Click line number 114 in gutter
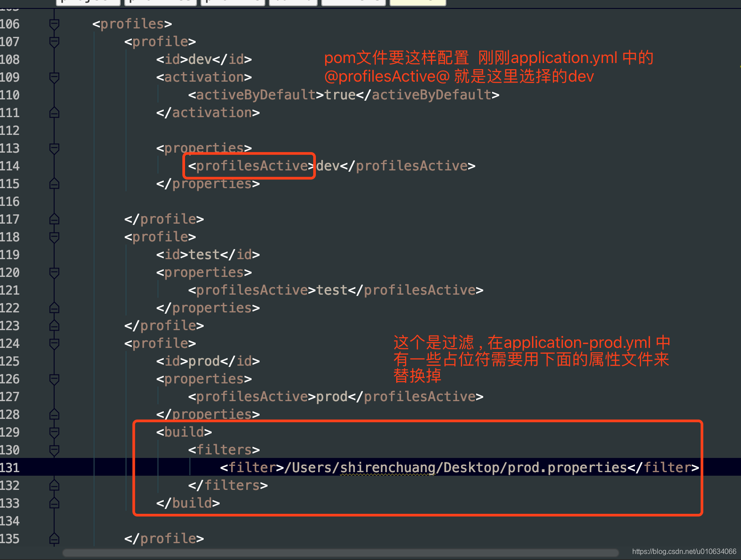Viewport: 741px width, 560px height. 10,166
